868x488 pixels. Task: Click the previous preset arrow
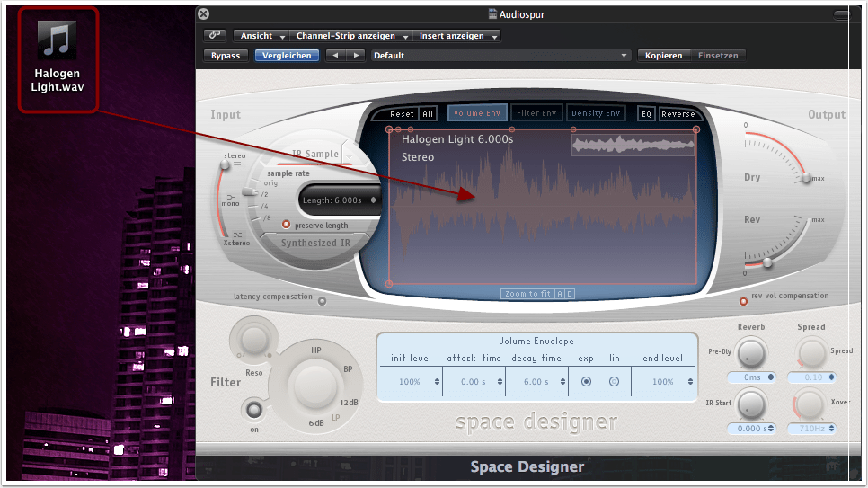[336, 56]
